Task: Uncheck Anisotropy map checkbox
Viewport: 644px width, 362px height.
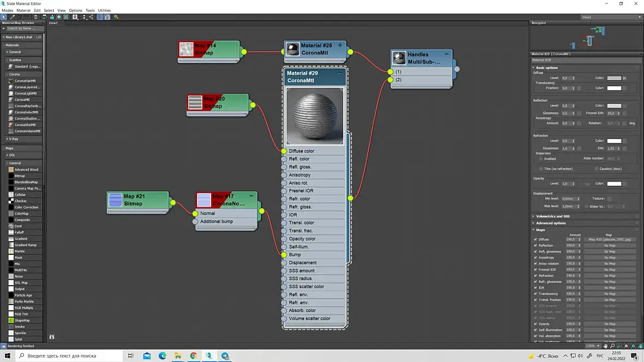Action: pyautogui.click(x=535, y=257)
